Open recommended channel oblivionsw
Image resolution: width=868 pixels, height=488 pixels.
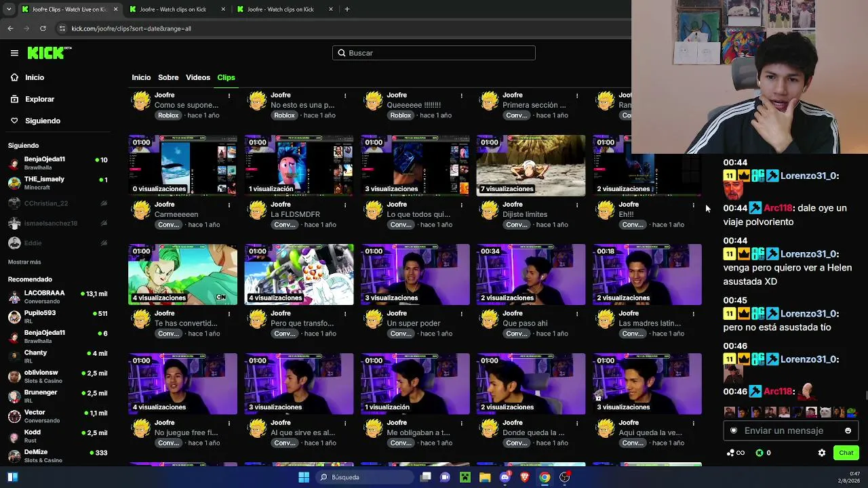[58, 376]
